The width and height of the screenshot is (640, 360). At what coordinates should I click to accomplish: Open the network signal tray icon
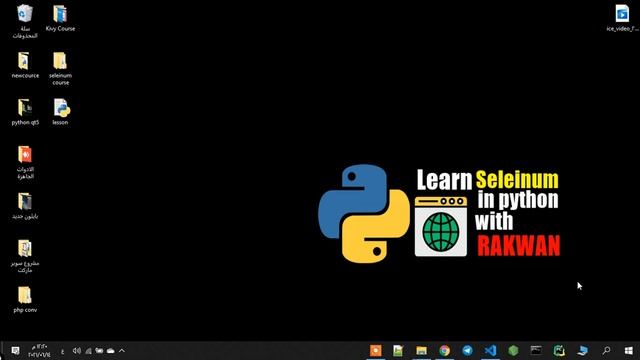point(88,351)
